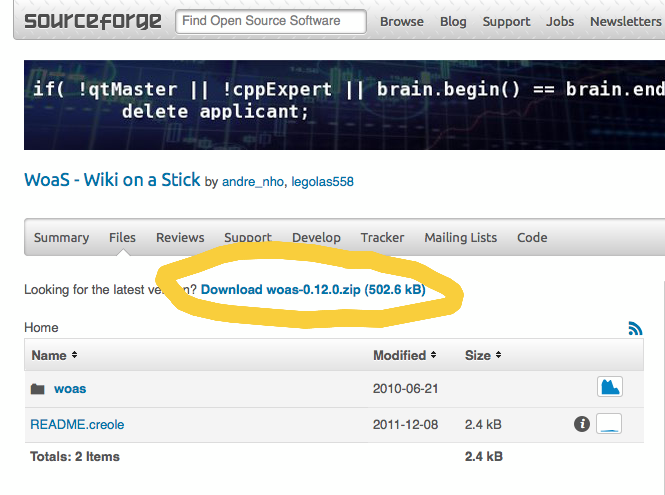Switch to the Files tab
This screenshot has width=665, height=495.
click(x=122, y=238)
